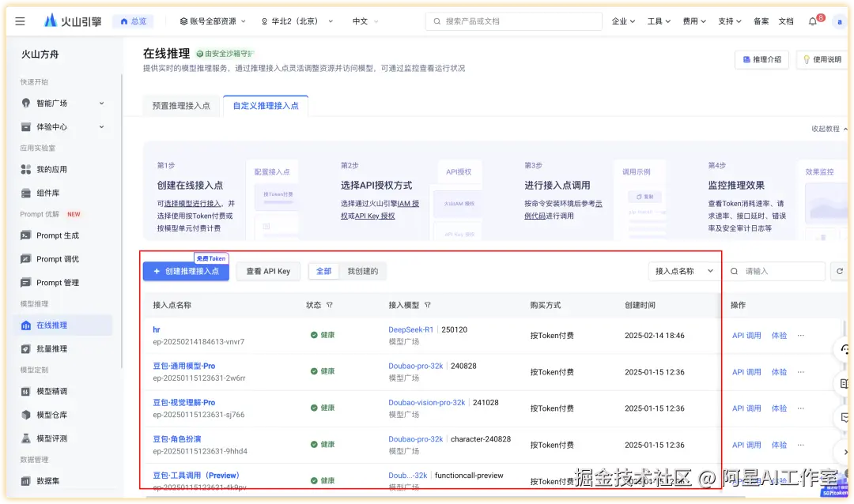Open 数据集 in sidebar
The height and width of the screenshot is (504, 854).
[48, 480]
